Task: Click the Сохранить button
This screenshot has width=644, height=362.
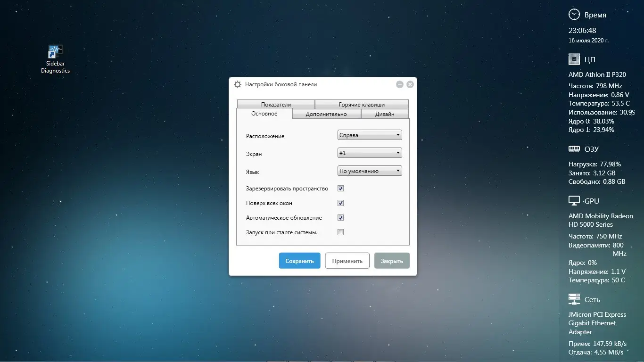Action: 299,260
